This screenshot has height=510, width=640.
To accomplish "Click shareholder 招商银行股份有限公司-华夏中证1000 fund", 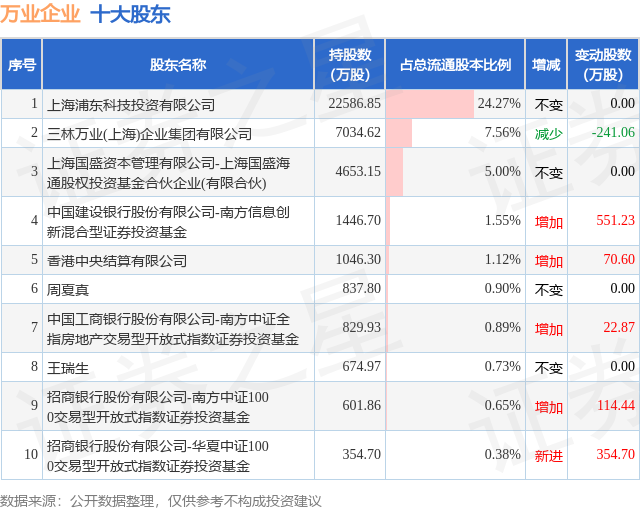I will [158, 456].
